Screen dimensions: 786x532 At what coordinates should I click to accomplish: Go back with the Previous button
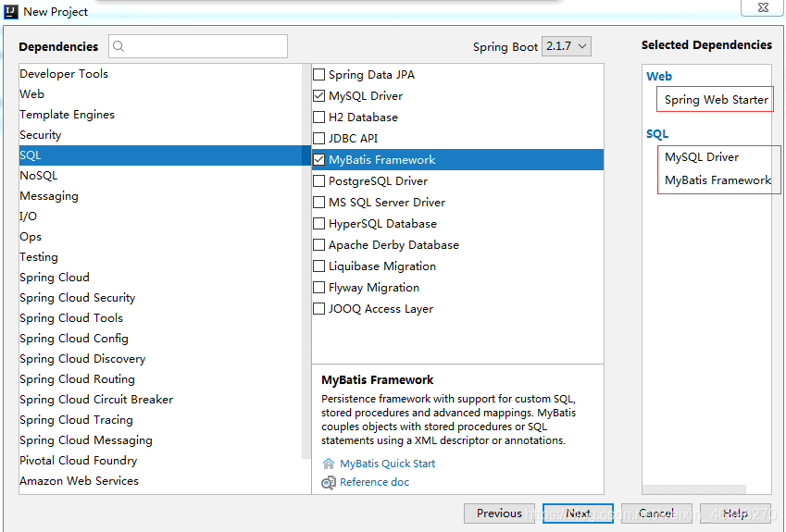click(x=499, y=513)
